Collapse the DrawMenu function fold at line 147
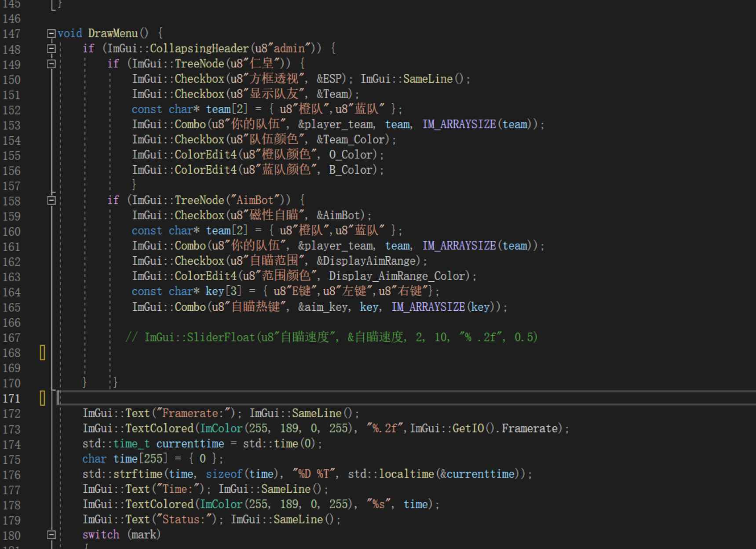The width and height of the screenshot is (756, 549). click(x=51, y=33)
